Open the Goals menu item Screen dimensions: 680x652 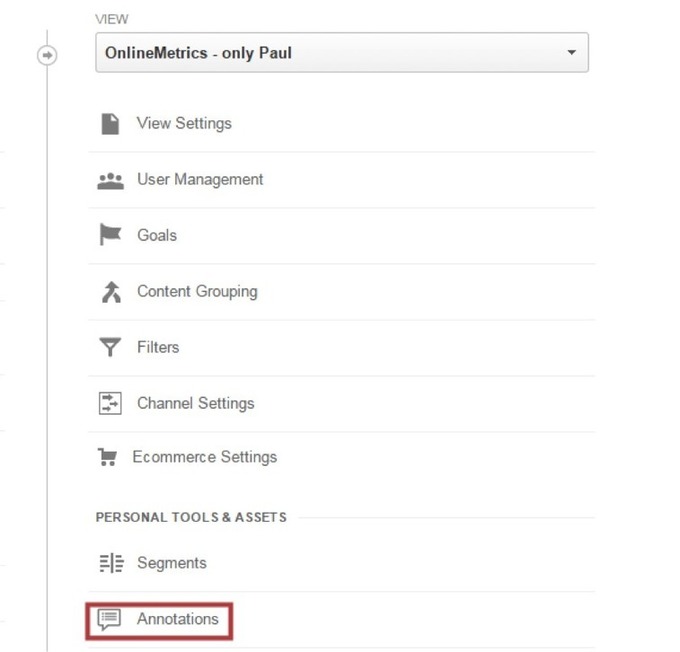(157, 236)
